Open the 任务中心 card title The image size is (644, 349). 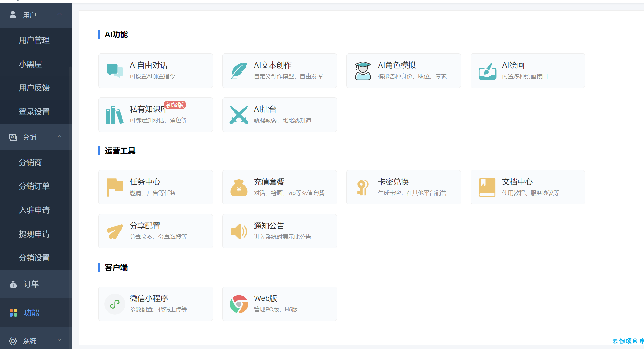pyautogui.click(x=145, y=182)
